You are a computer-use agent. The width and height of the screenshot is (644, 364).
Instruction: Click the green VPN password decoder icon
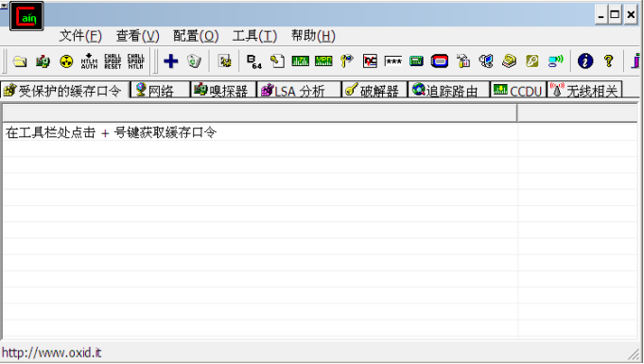pos(323,61)
